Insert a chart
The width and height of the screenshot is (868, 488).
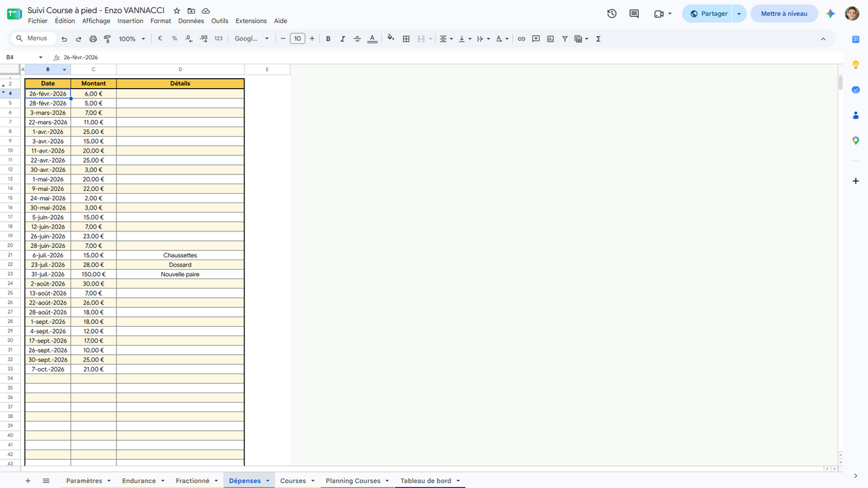[550, 39]
